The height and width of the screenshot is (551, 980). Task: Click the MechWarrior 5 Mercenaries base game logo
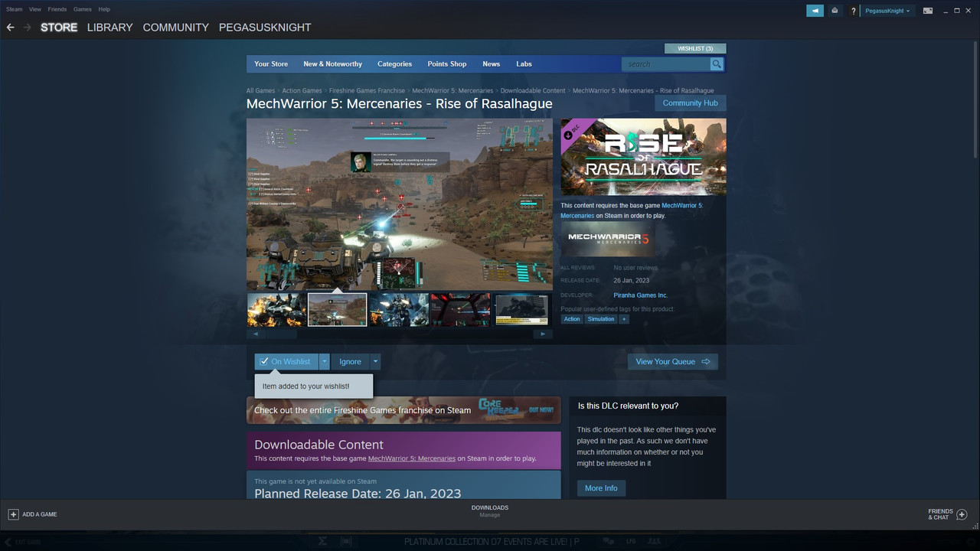[x=608, y=240]
